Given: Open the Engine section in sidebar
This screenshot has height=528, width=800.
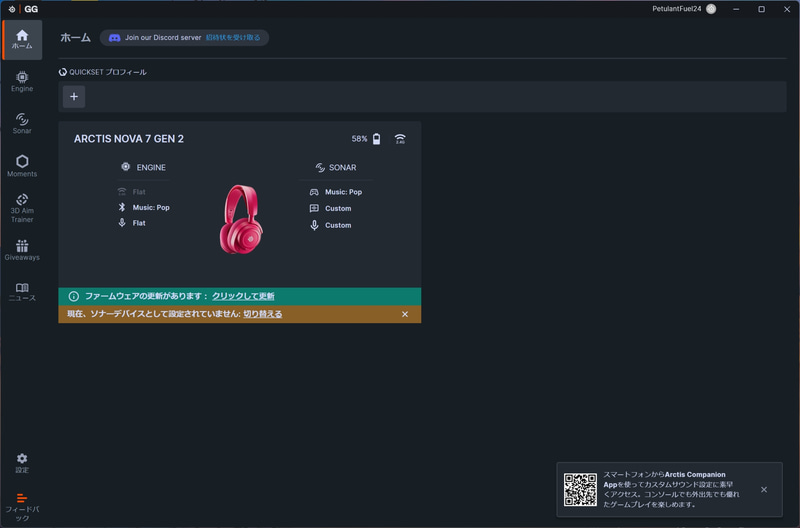Looking at the screenshot, I should pyautogui.click(x=22, y=82).
